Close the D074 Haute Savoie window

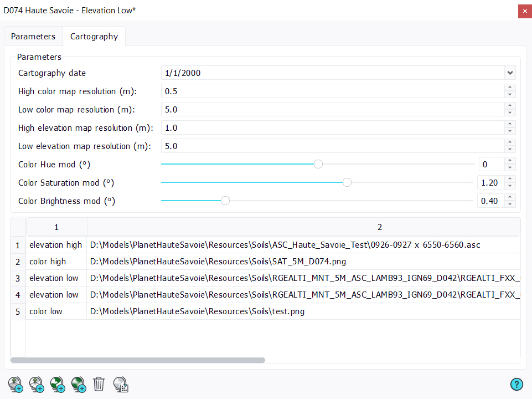point(524,11)
